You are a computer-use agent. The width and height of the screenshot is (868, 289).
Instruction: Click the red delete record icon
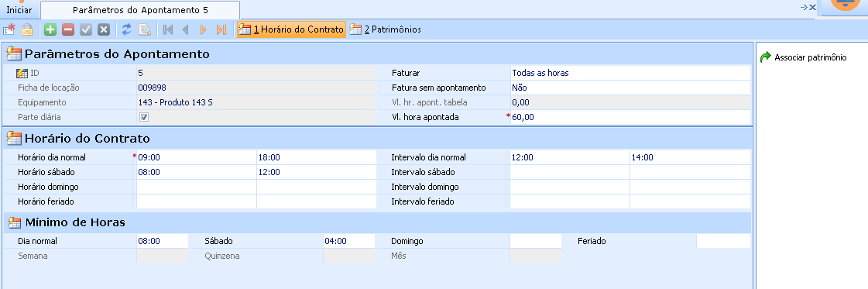click(x=68, y=30)
